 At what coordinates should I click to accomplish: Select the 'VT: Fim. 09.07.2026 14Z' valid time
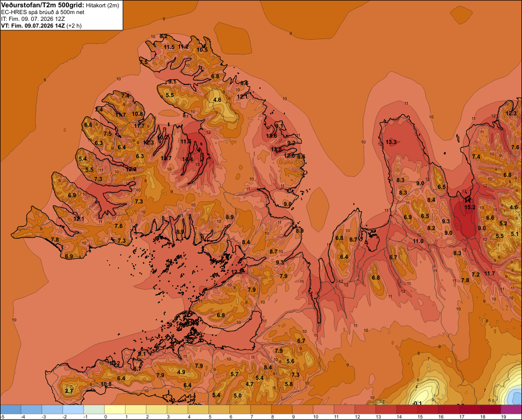click(33, 26)
